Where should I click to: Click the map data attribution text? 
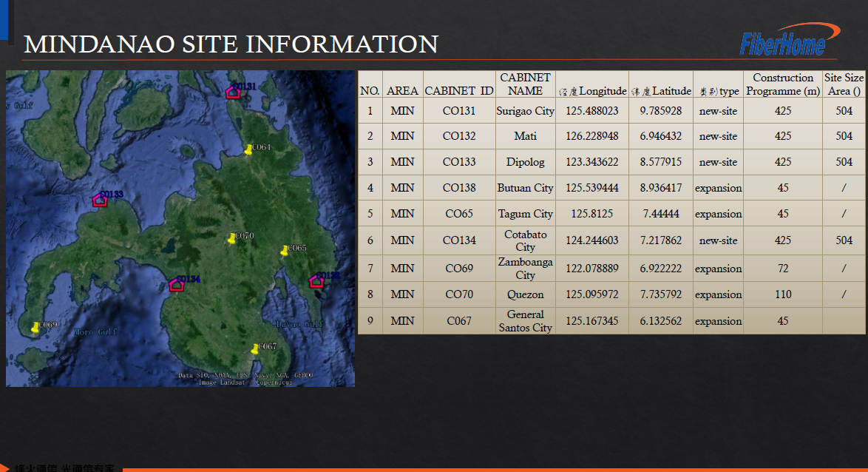245,379
